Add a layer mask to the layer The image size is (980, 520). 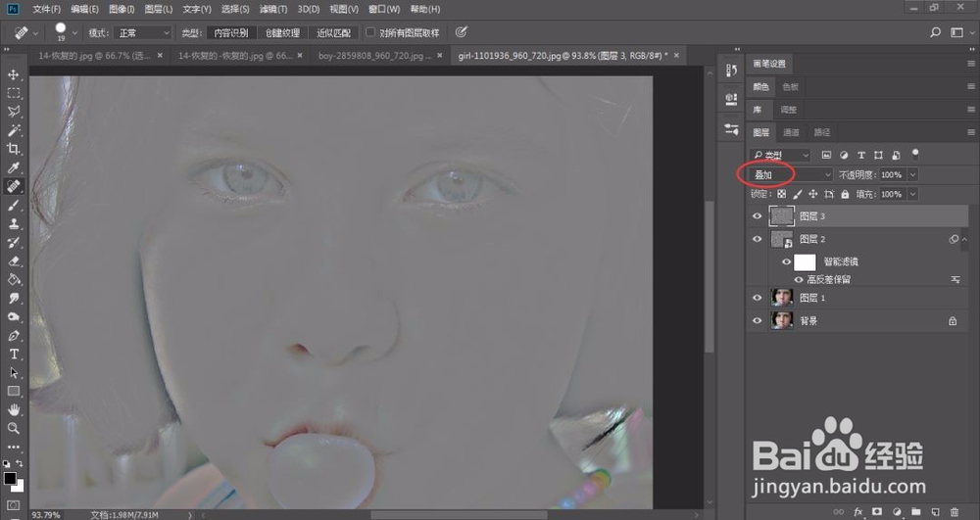coord(877,512)
